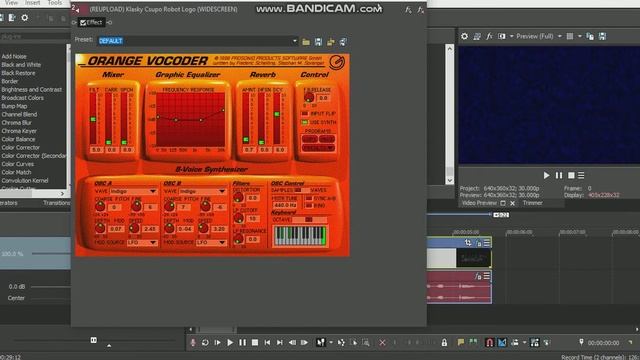Image resolution: width=640 pixels, height=360 pixels.
Task: Insert region with green flags icon
Action: [473, 342]
